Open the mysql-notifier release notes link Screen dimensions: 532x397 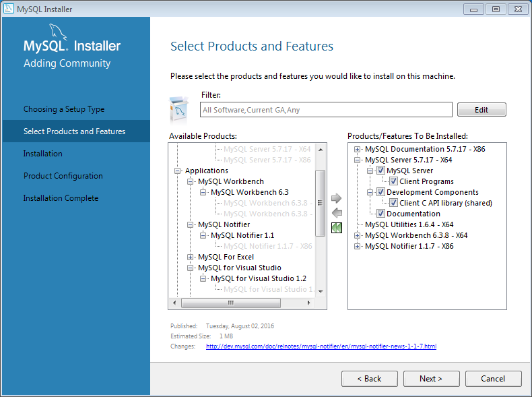tap(321, 346)
